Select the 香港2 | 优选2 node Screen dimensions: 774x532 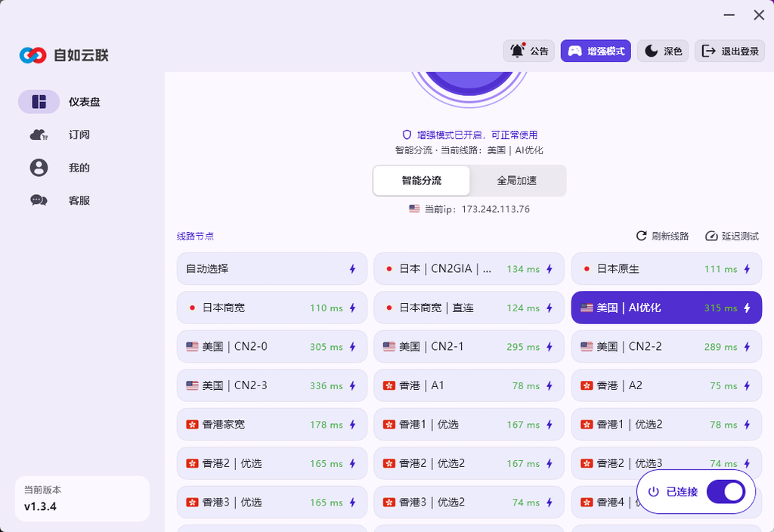pos(469,464)
